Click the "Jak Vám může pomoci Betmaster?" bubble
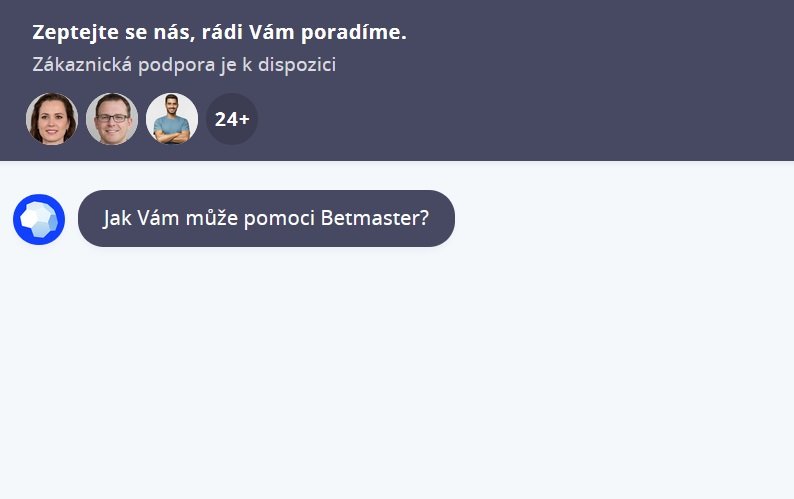 coord(266,218)
